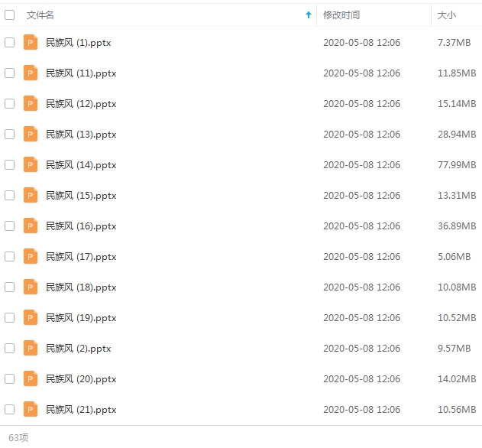Click the size value 14.02MB

(x=457, y=378)
